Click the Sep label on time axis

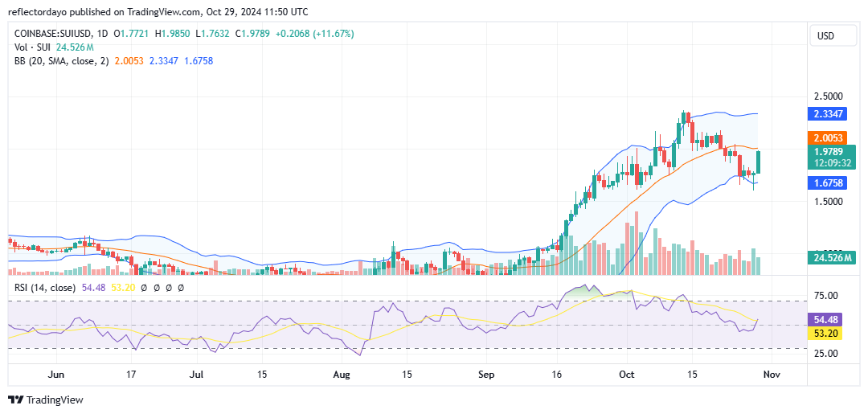pos(485,375)
